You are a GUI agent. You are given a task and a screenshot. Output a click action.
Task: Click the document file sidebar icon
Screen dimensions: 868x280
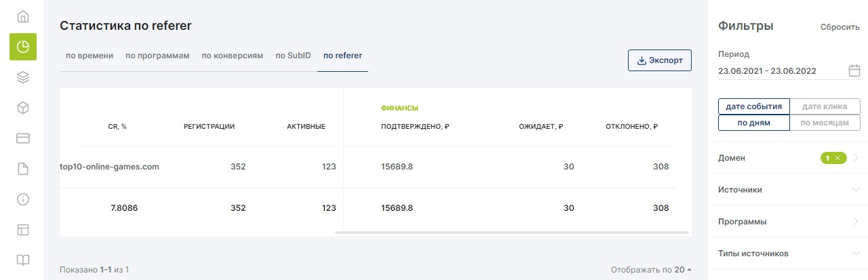point(23,169)
